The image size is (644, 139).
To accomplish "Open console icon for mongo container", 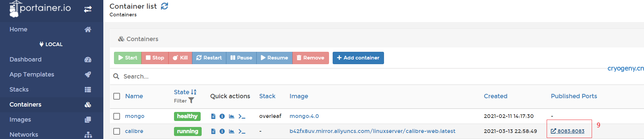I will point(242,116).
